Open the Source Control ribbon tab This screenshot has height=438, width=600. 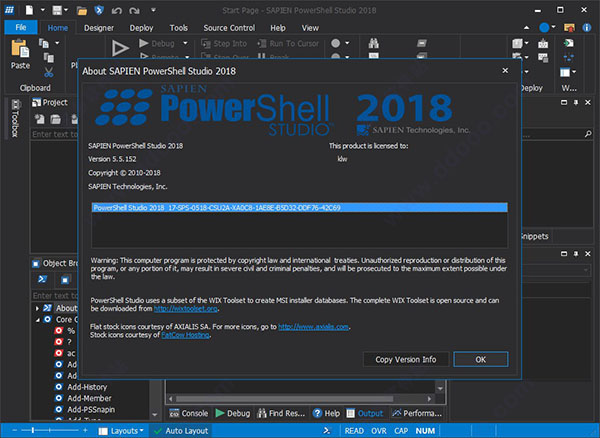coord(229,28)
